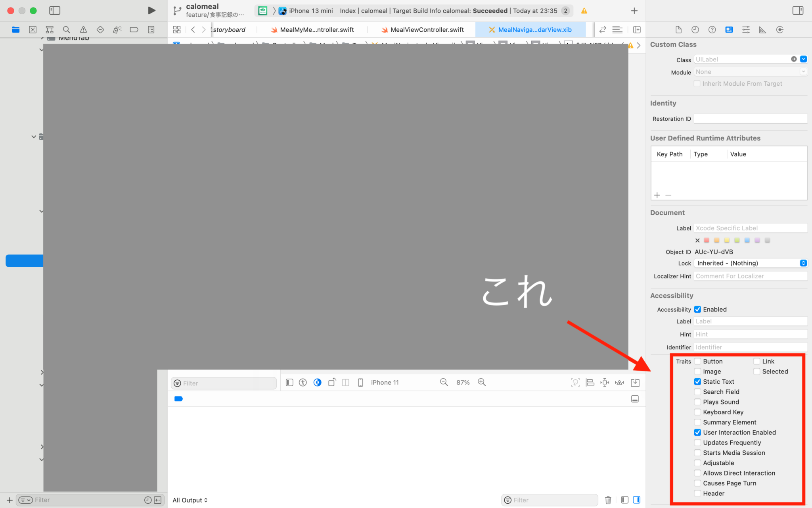
Task: Open the breakpoint navigator
Action: tap(134, 29)
